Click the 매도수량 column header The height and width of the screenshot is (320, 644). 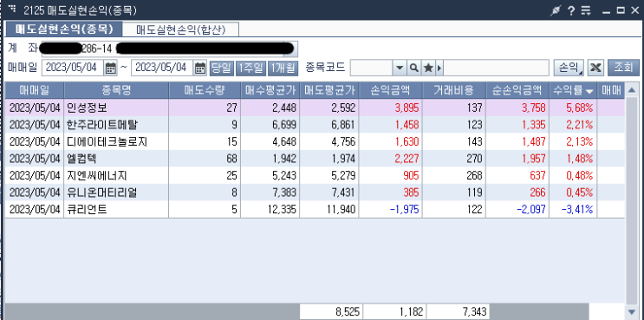pyautogui.click(x=205, y=90)
